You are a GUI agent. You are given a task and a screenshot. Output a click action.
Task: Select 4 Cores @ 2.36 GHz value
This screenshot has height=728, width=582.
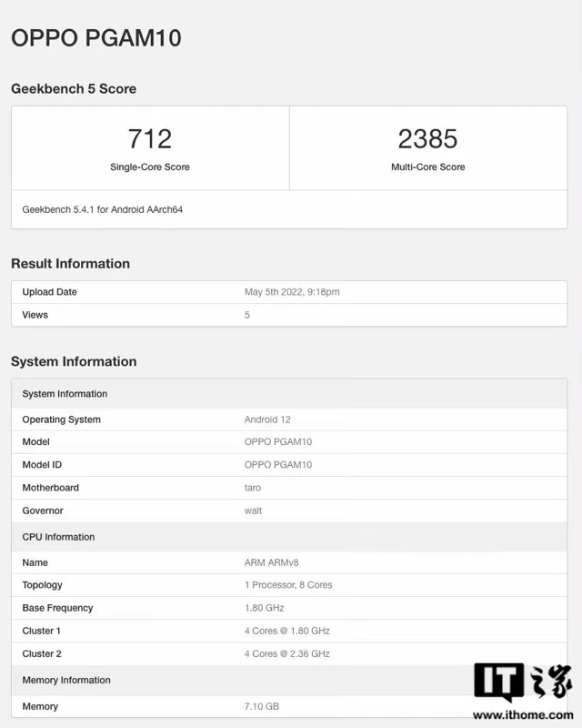[286, 653]
